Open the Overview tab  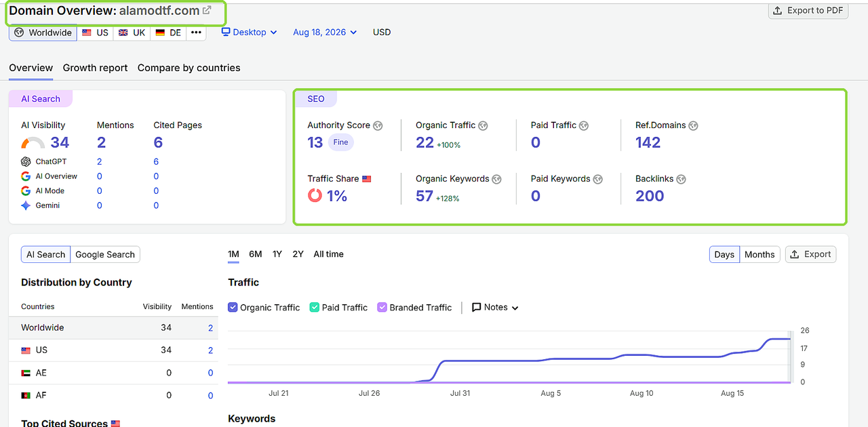(31, 68)
